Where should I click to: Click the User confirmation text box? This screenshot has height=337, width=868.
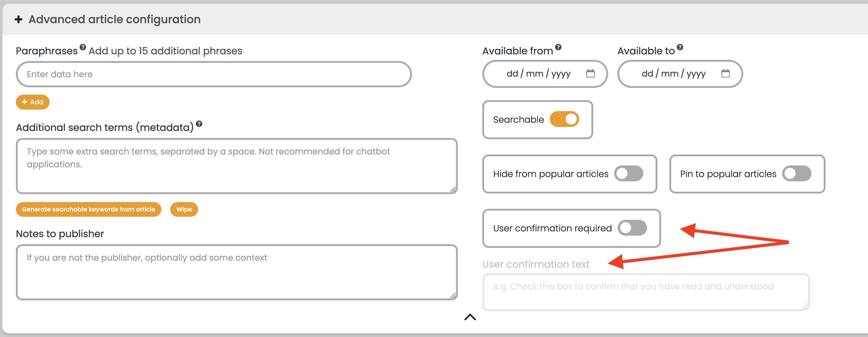pos(645,292)
